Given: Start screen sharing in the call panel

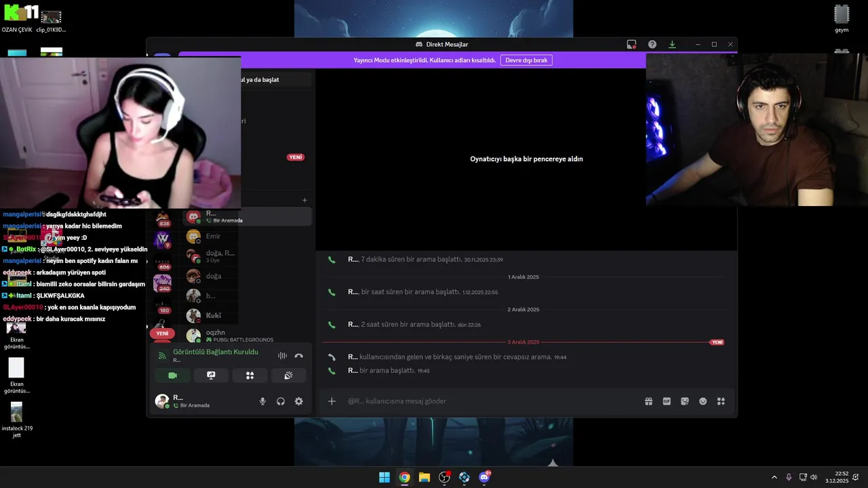Looking at the screenshot, I should coord(211,375).
